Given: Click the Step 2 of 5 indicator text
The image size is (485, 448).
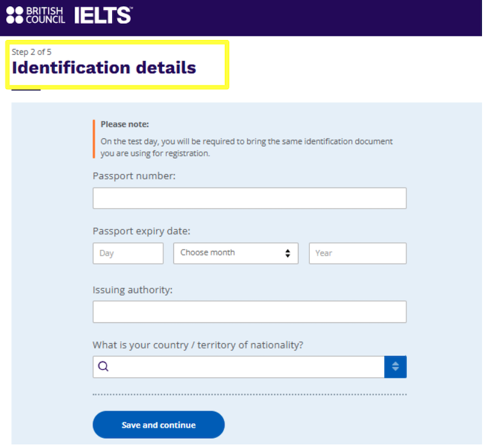Looking at the screenshot, I should (32, 52).
